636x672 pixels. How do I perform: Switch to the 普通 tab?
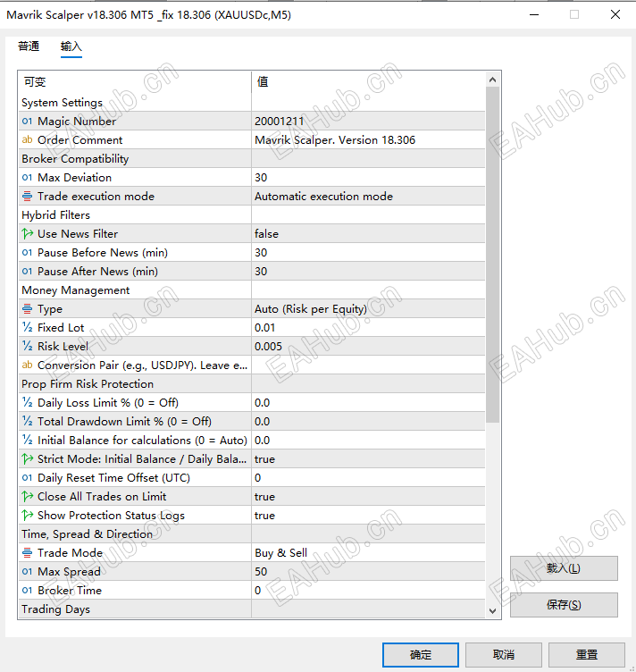click(29, 46)
